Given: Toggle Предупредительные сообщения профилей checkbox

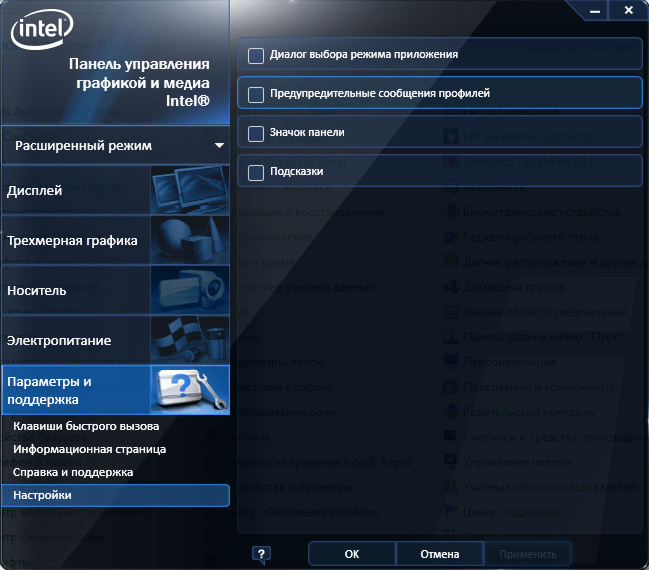Looking at the screenshot, I should (256, 94).
